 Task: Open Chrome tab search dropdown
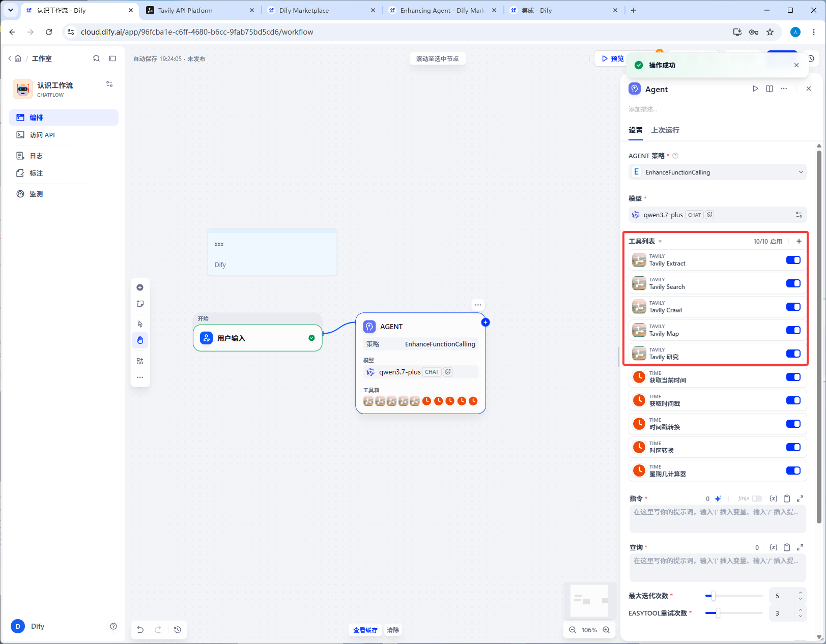pyautogui.click(x=11, y=10)
